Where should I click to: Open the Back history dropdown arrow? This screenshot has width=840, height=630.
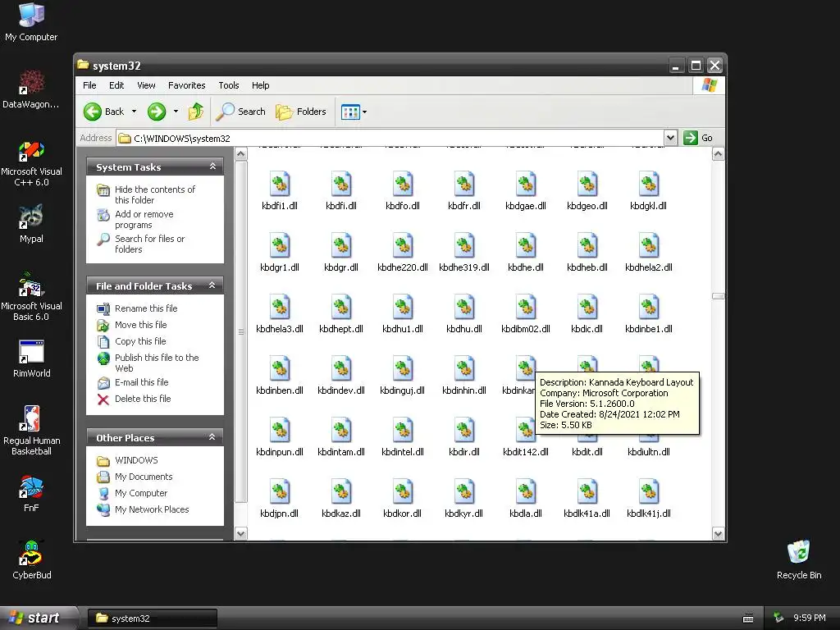(134, 112)
